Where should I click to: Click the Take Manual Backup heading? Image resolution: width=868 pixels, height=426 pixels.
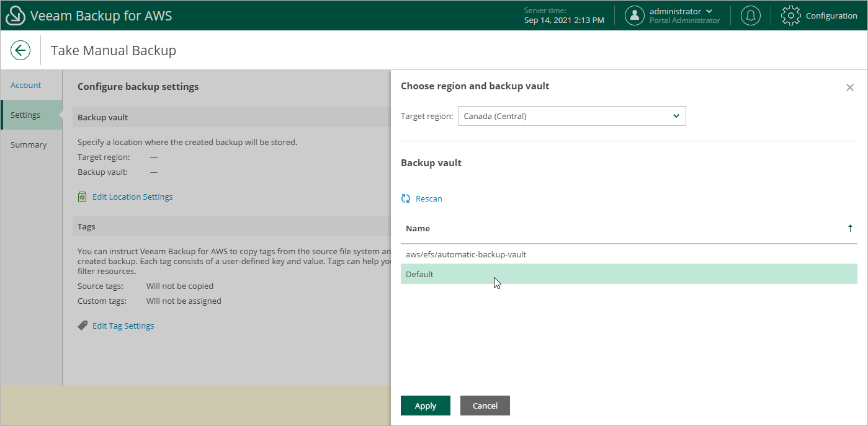pyautogui.click(x=114, y=50)
